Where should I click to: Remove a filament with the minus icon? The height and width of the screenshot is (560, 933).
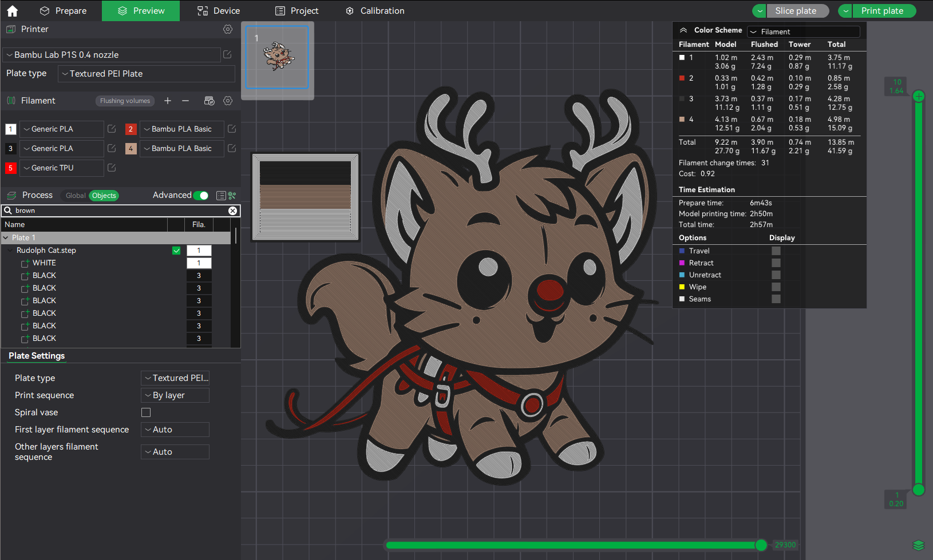tap(185, 101)
